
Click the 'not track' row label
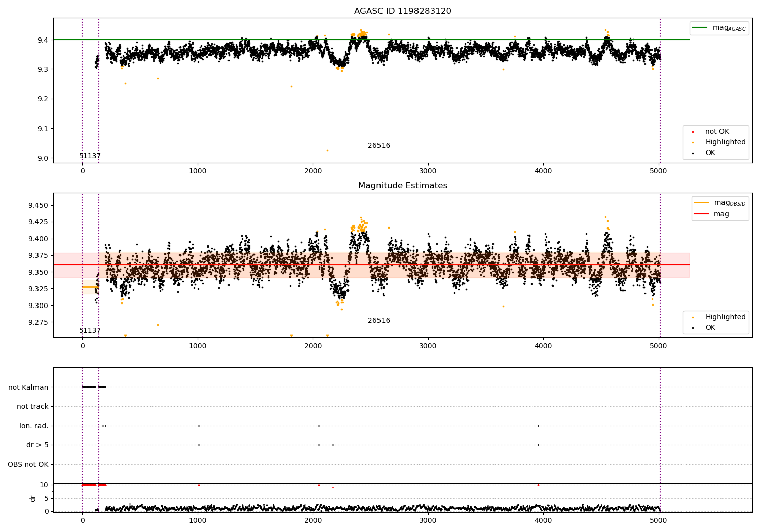pyautogui.click(x=32, y=406)
